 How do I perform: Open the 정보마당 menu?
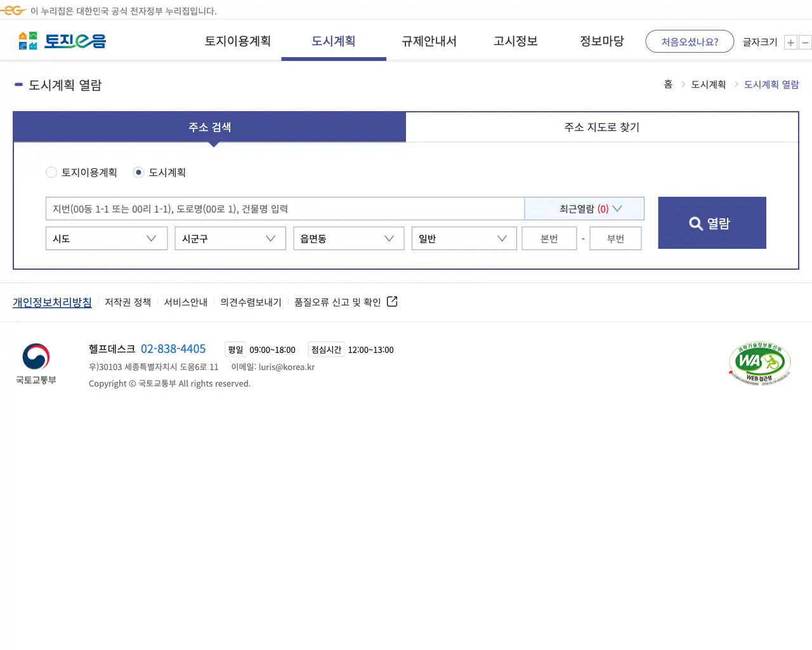[x=601, y=41]
